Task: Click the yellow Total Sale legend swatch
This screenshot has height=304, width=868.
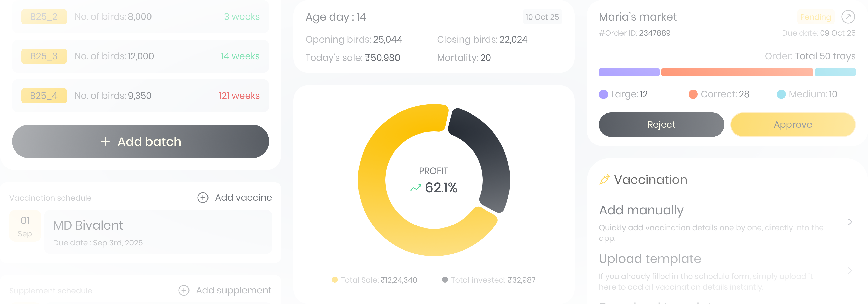Action: pyautogui.click(x=335, y=280)
